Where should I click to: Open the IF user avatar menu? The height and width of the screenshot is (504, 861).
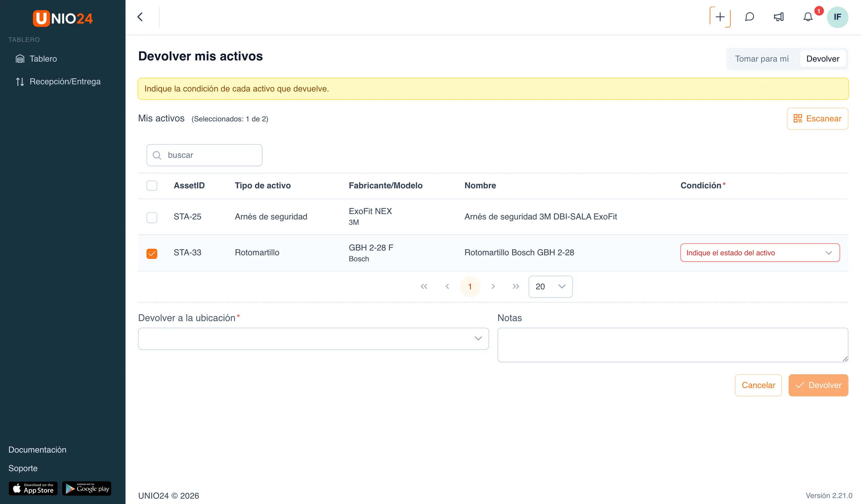pos(837,17)
